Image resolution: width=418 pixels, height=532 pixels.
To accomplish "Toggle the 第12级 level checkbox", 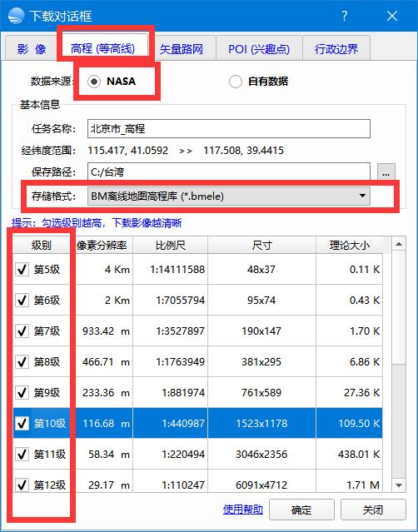I will pyautogui.click(x=22, y=485).
